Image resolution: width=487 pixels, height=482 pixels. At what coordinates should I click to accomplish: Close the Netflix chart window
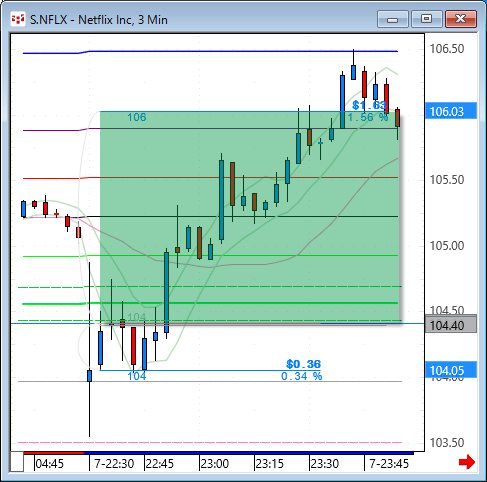coord(461,19)
